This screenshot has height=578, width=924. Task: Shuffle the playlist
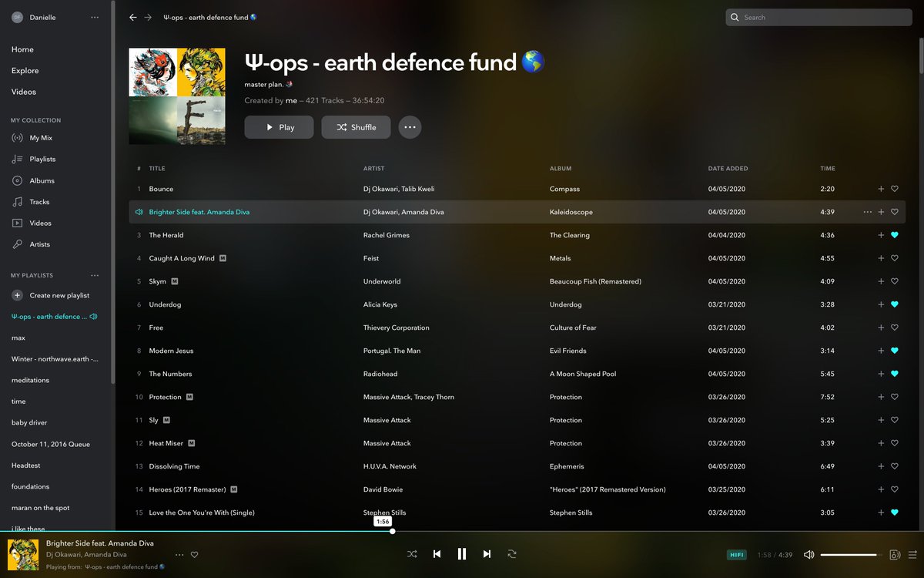tap(356, 127)
